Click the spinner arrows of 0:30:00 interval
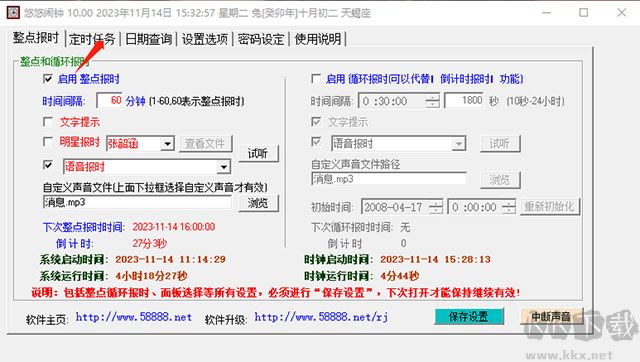The height and width of the screenshot is (362, 640). pyautogui.click(x=432, y=101)
